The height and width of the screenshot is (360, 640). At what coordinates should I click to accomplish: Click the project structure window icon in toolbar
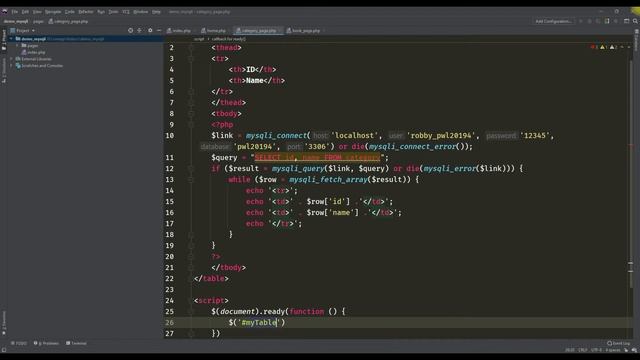pyautogui.click(x=627, y=21)
